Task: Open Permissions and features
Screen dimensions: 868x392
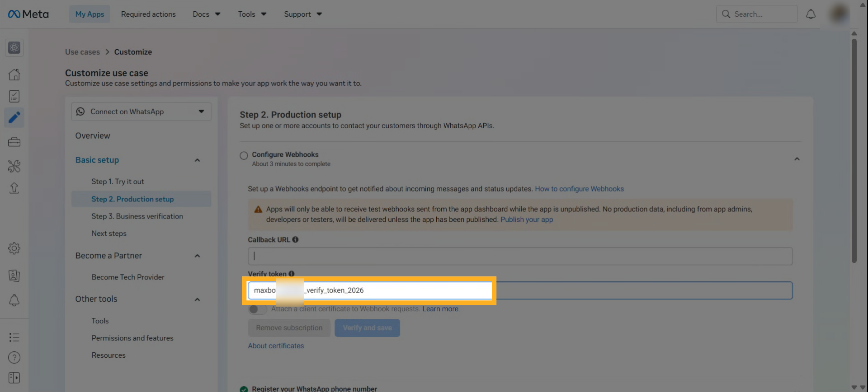Action: [x=132, y=338]
